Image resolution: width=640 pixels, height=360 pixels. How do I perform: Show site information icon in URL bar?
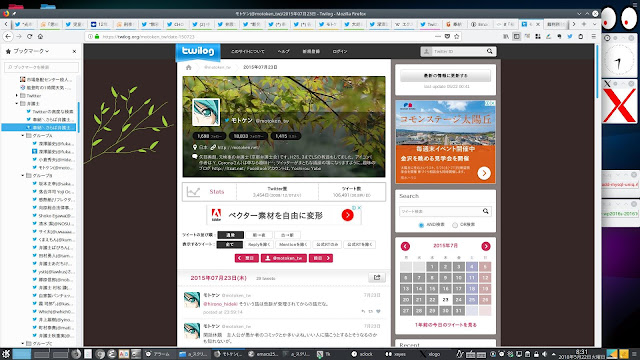[90, 36]
